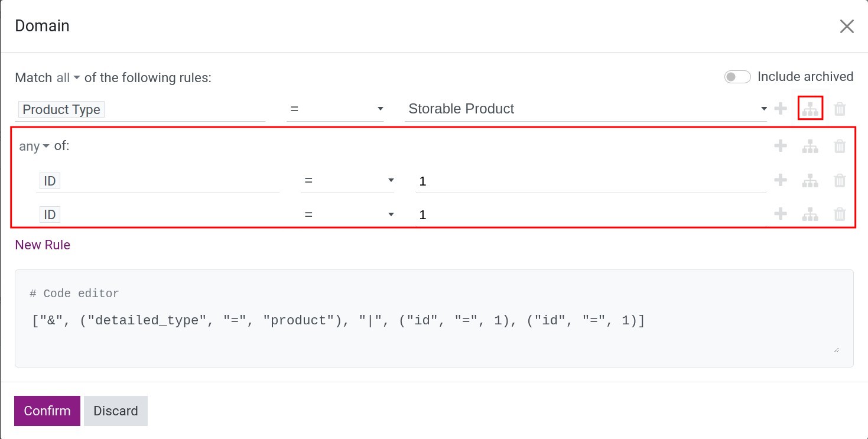
Task: Delete the first ID rule
Action: pyautogui.click(x=840, y=181)
